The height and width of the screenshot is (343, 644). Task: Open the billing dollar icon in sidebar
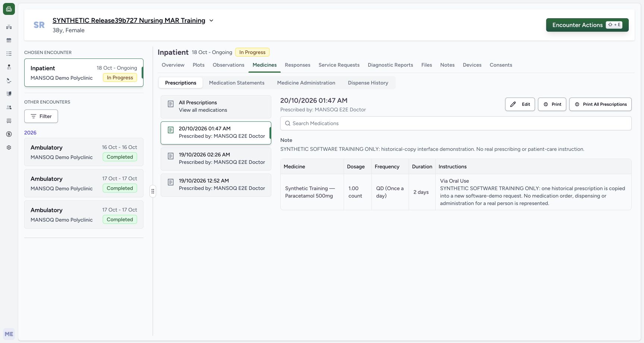[9, 134]
